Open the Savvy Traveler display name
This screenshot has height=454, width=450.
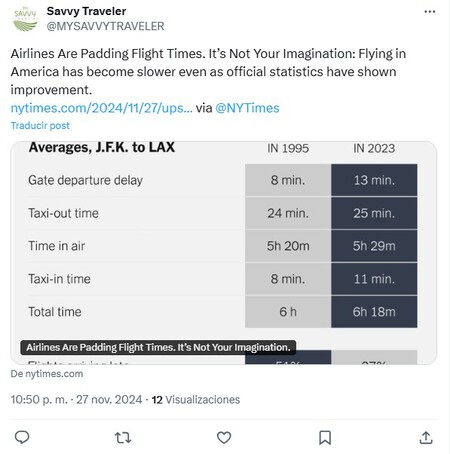[x=86, y=11]
